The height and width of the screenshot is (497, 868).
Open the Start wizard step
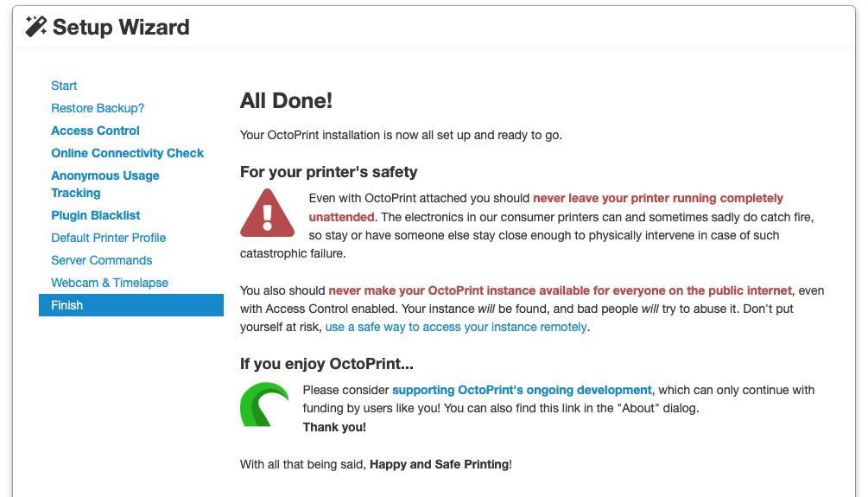tap(64, 86)
